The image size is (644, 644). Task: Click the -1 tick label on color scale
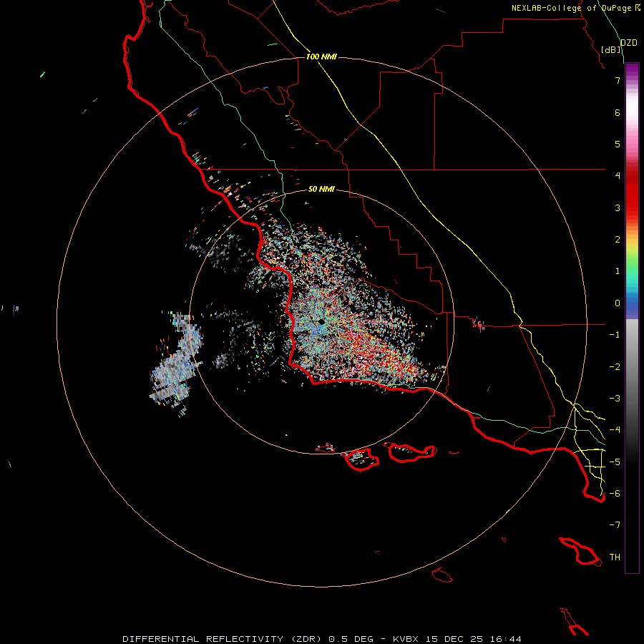(615, 335)
